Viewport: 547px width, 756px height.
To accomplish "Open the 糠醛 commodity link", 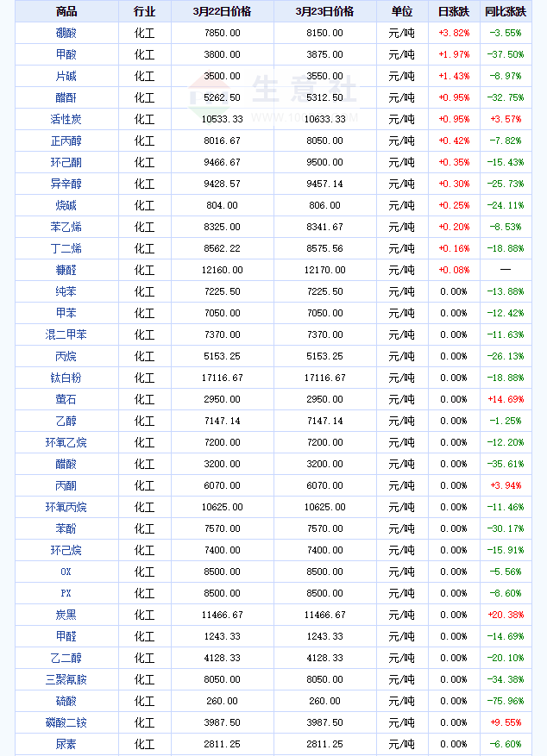I will point(66,270).
